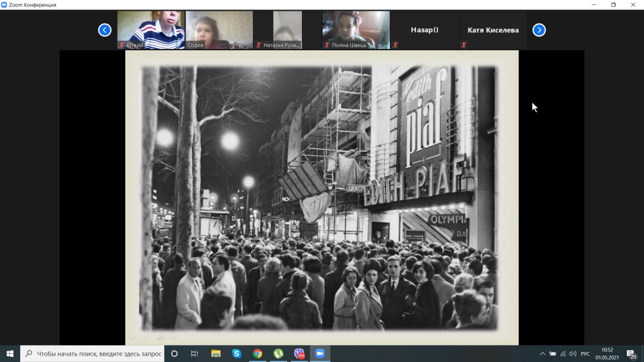Click the muted microphone icon on Назар's tile

[395, 45]
